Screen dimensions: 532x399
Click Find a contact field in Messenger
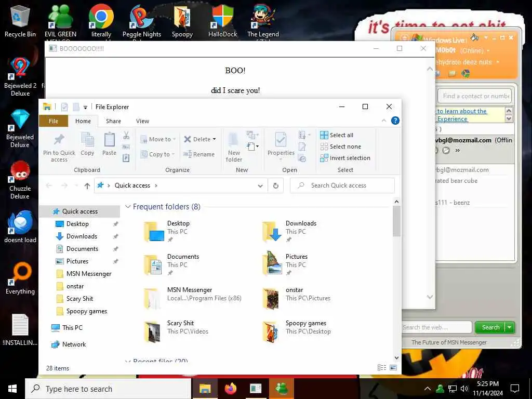[475, 96]
